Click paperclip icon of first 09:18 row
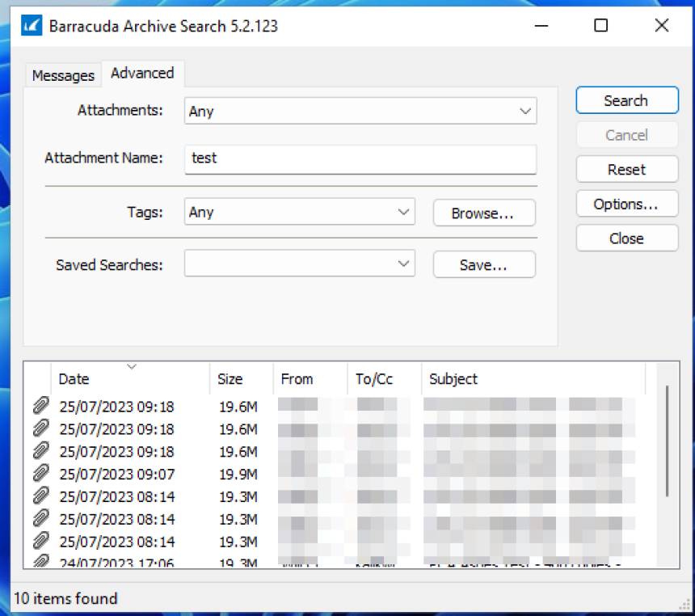The image size is (695, 616). [40, 406]
